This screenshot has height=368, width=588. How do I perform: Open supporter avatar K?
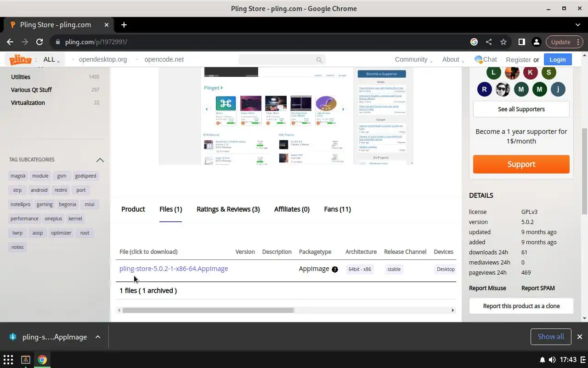click(x=530, y=72)
